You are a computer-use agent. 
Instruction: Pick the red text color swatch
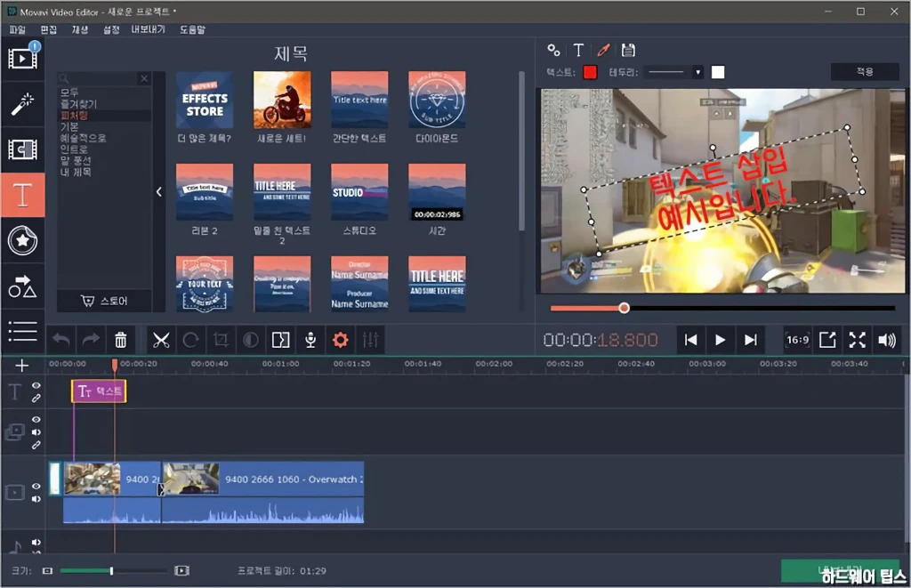(591, 72)
